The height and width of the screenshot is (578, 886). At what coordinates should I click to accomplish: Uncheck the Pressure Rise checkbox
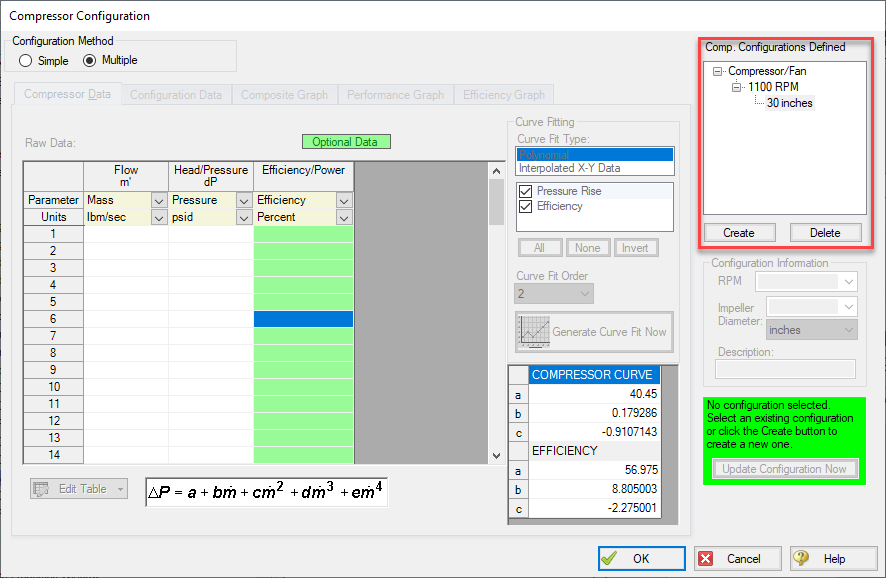[x=526, y=191]
